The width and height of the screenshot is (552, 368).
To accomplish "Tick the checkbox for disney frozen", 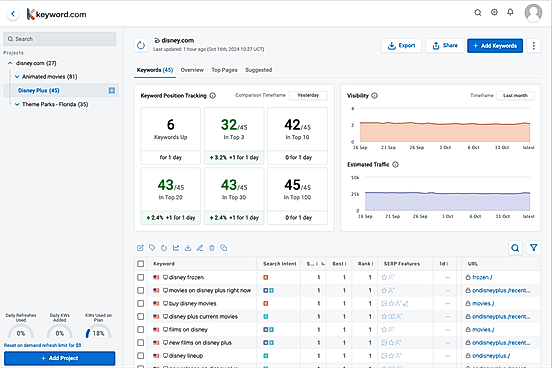I will tap(140, 277).
